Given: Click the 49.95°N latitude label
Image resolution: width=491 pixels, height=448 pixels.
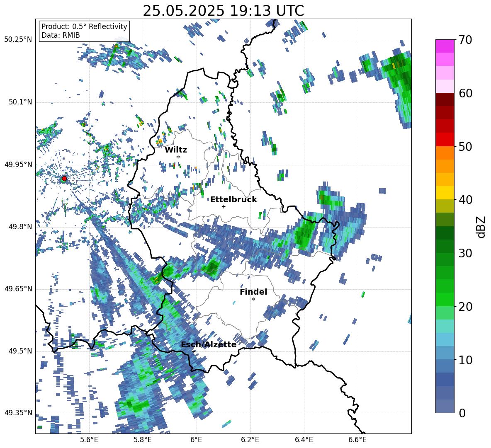Looking at the screenshot, I should 18,164.
